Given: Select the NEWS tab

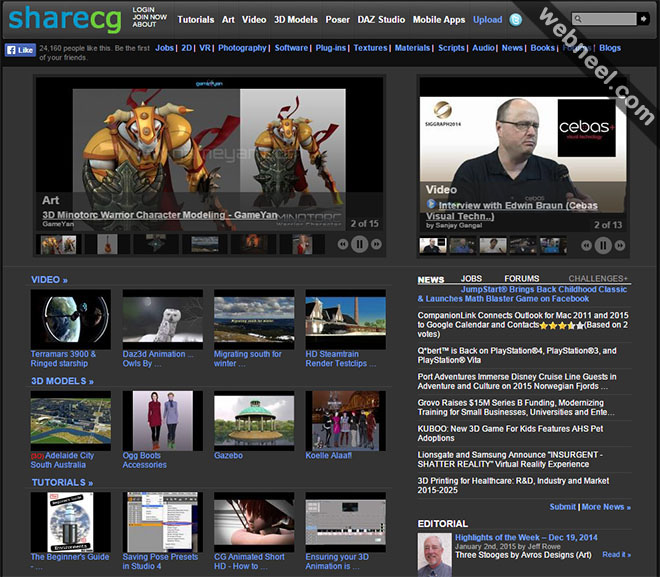Looking at the screenshot, I should pyautogui.click(x=431, y=280).
